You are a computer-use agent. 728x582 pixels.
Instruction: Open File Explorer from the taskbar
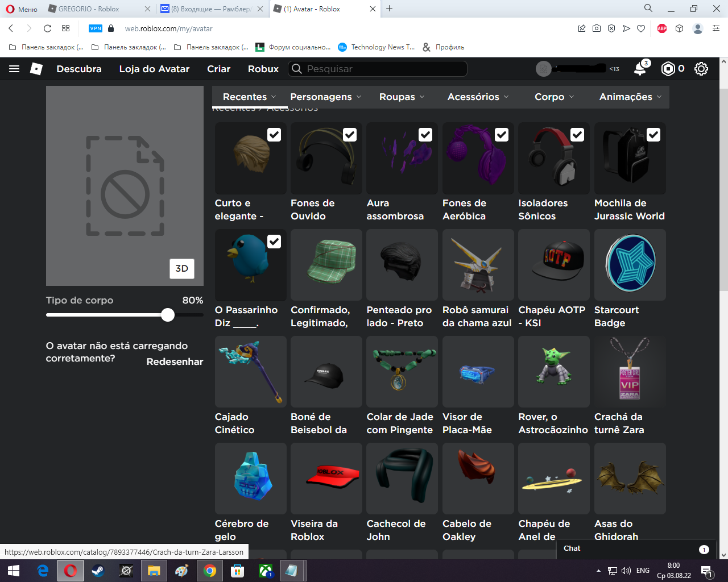[x=154, y=571]
